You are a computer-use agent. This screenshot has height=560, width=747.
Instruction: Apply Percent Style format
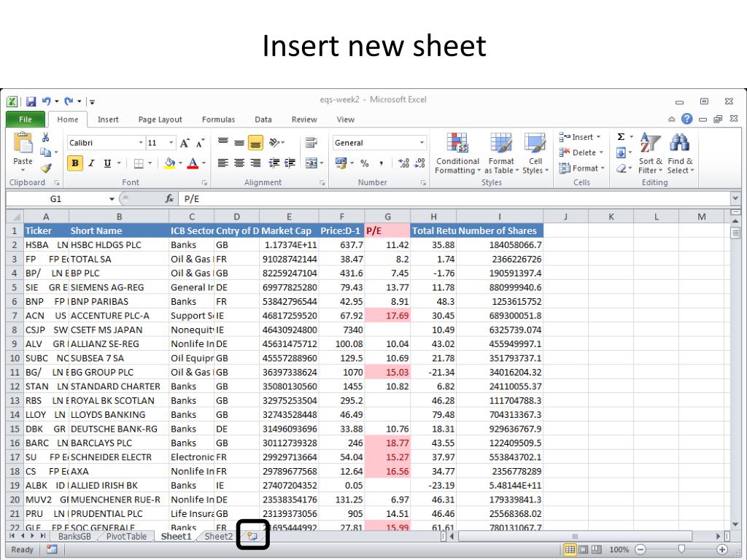pyautogui.click(x=365, y=163)
